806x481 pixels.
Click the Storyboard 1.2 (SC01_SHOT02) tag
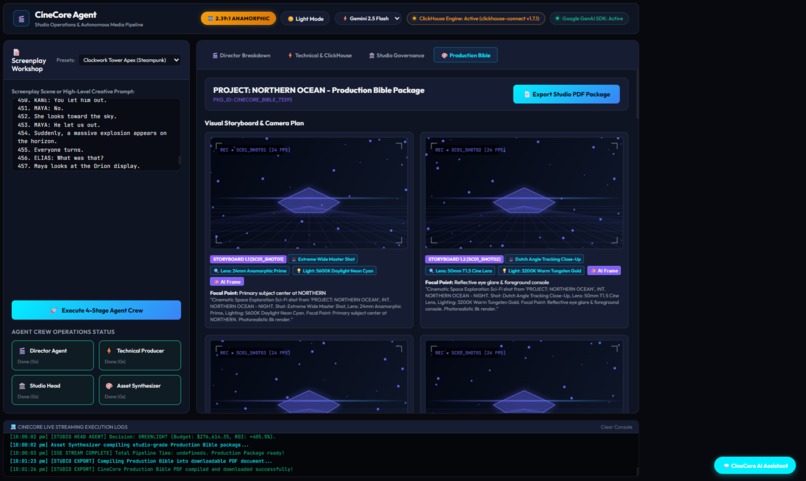click(x=463, y=259)
